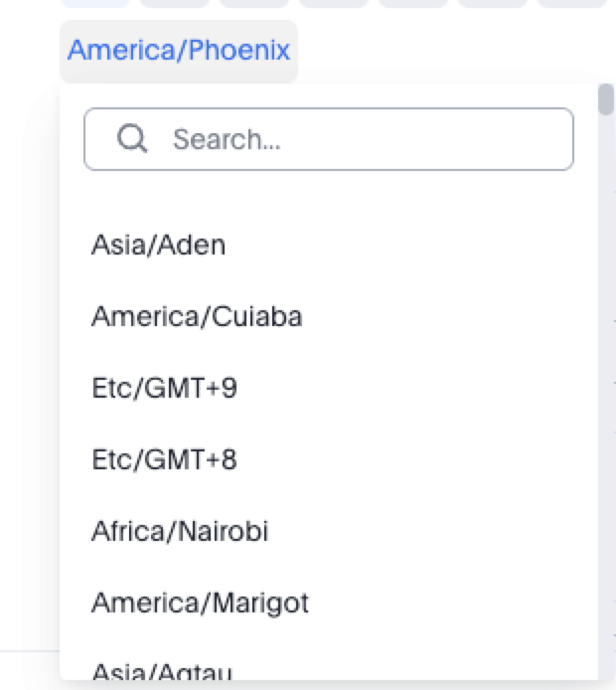Screen dimensions: 616x690
Task: Click the 'Search...' placeholder text
Action: click(x=227, y=139)
